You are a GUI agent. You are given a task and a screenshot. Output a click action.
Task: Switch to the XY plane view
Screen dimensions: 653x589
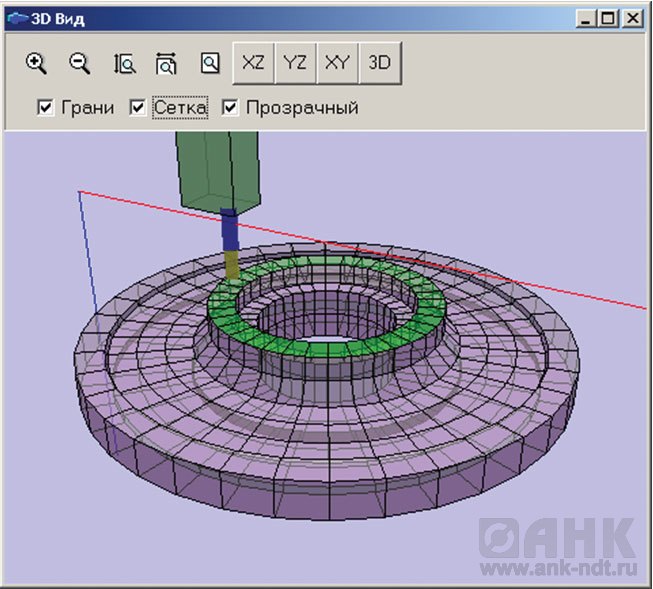(337, 62)
